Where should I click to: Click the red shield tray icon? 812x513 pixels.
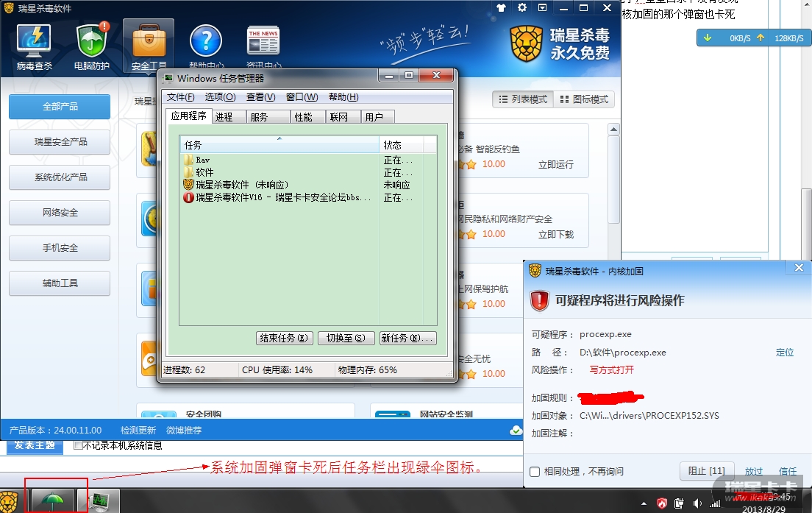pyautogui.click(x=662, y=503)
